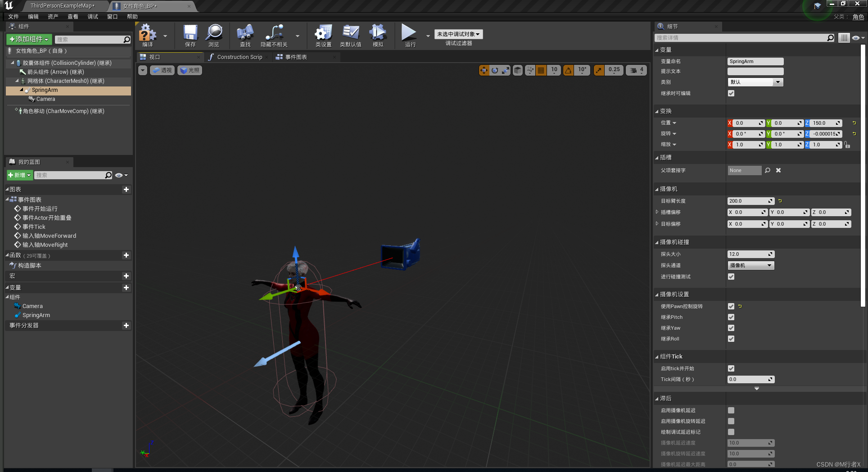Toggle world/local coordinate cube icon
Viewport: 868px width, 472px height.
click(x=518, y=70)
